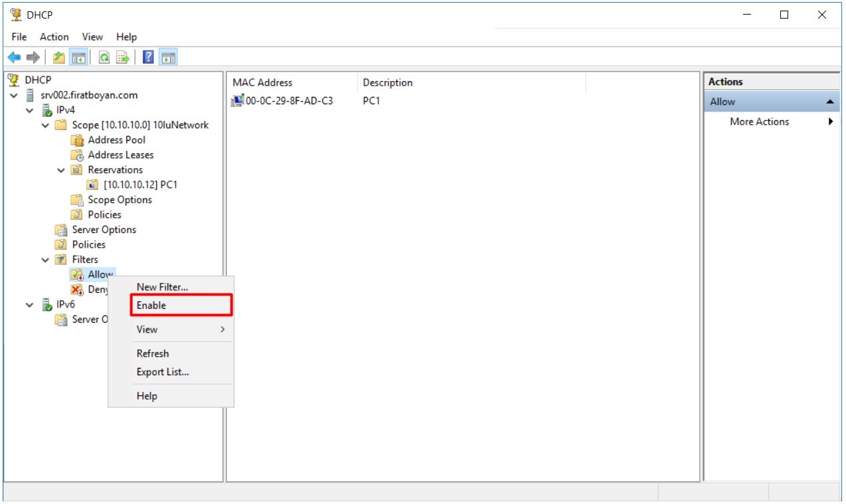Toggle Show/Hide Console Tree toolbar button

pyautogui.click(x=78, y=58)
